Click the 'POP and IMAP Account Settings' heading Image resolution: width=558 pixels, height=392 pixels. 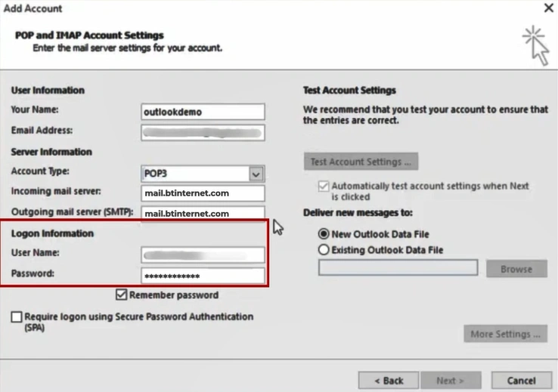tap(89, 35)
